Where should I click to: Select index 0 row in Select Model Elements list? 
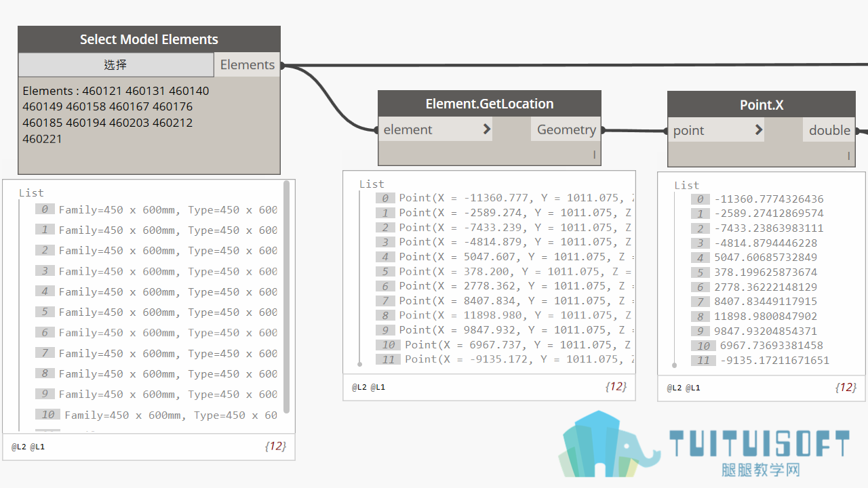point(156,210)
